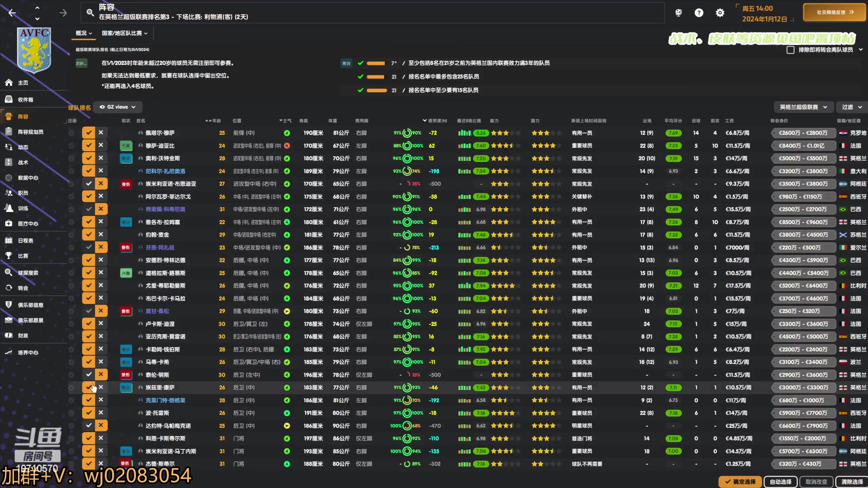Go back with the left arrow
The image size is (868, 488).
click(12, 13)
